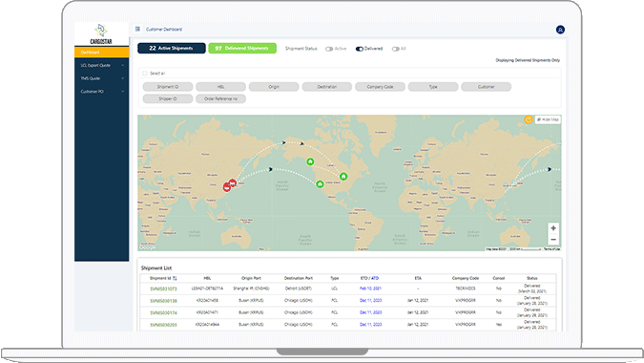Open shipment SVNIS030138 link

pyautogui.click(x=163, y=301)
